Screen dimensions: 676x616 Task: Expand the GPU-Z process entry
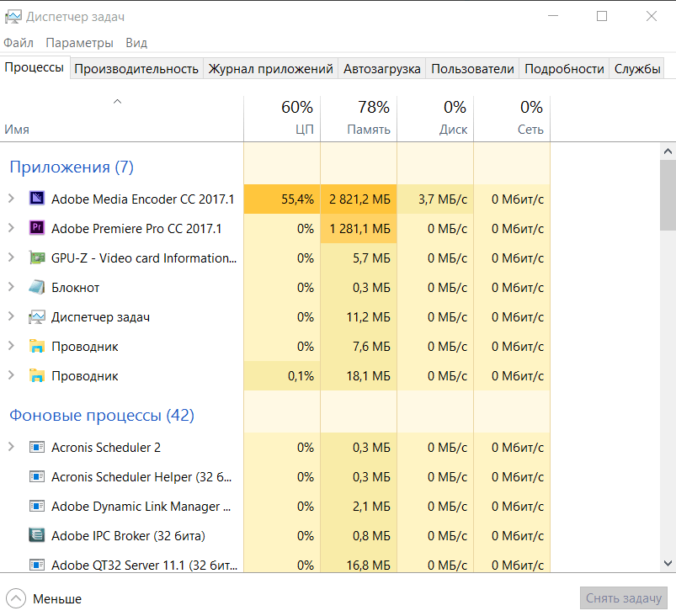click(11, 258)
